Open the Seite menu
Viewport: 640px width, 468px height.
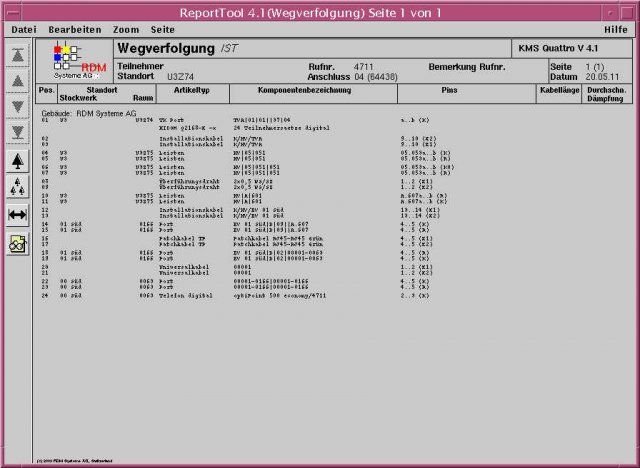click(162, 30)
